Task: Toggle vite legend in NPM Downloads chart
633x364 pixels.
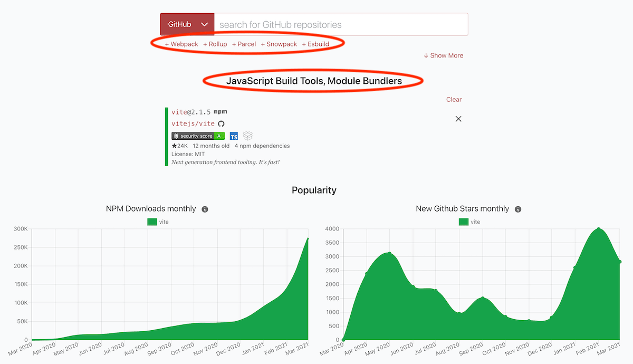Action: 158,222
